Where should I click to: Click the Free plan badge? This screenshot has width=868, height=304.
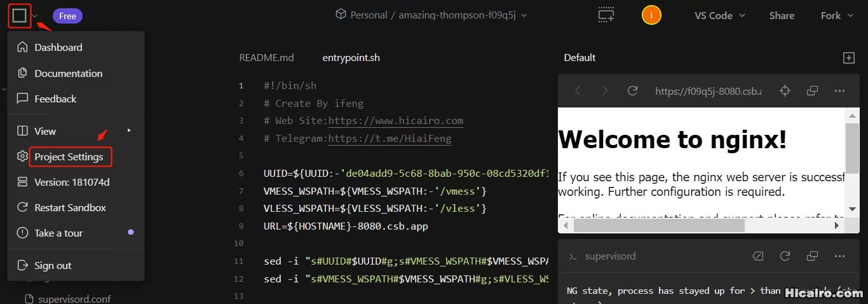[67, 16]
